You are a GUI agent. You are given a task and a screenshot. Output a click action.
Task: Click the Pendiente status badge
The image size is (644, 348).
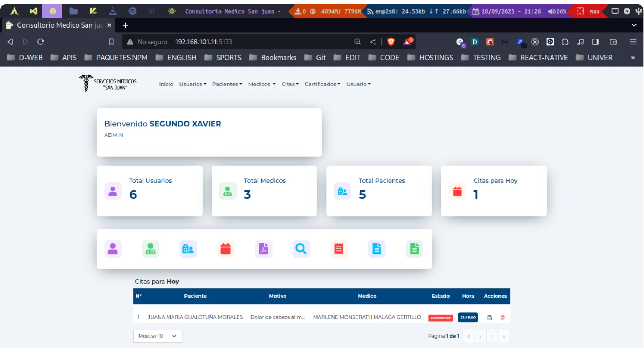tap(440, 318)
